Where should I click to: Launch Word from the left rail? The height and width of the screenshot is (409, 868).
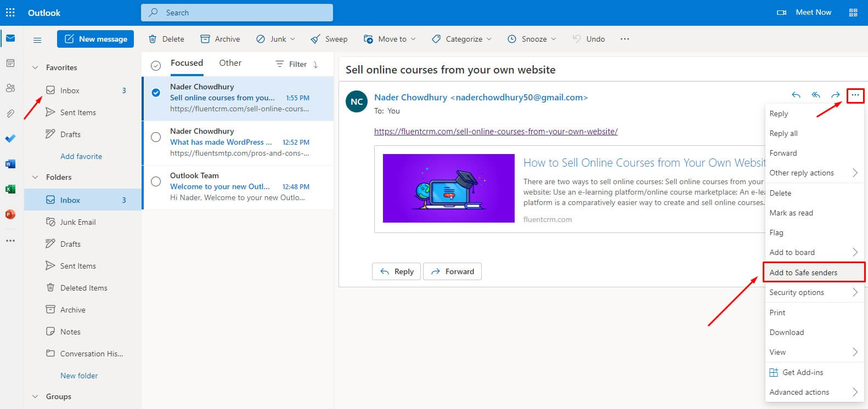tap(10, 164)
